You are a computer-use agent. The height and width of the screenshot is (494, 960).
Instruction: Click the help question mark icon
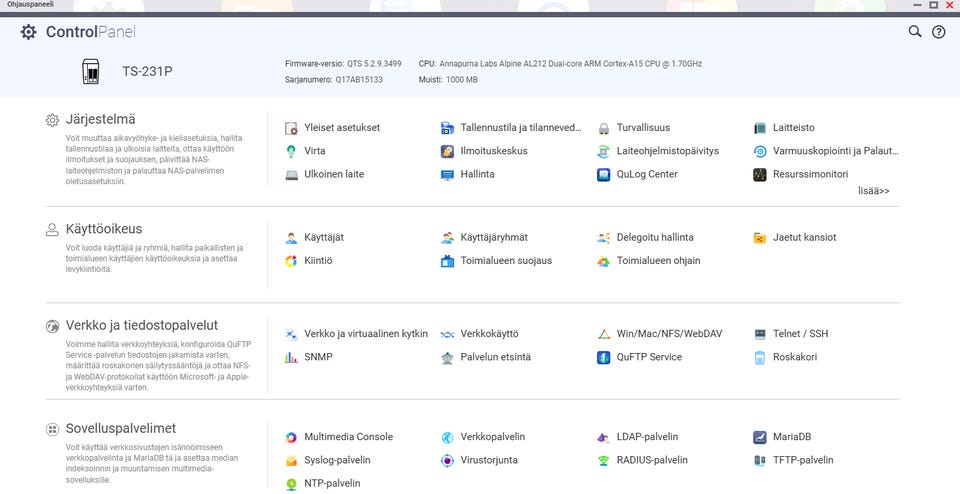(939, 32)
